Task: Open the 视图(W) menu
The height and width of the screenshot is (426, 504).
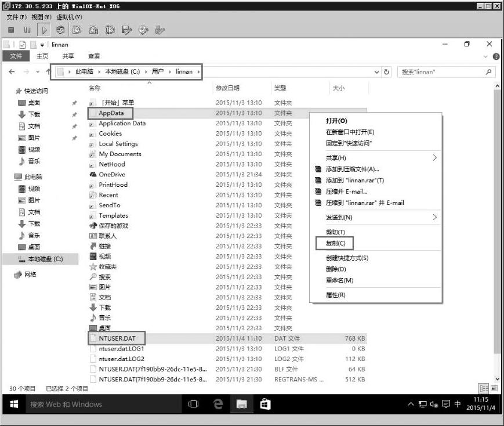Action: pos(41,17)
